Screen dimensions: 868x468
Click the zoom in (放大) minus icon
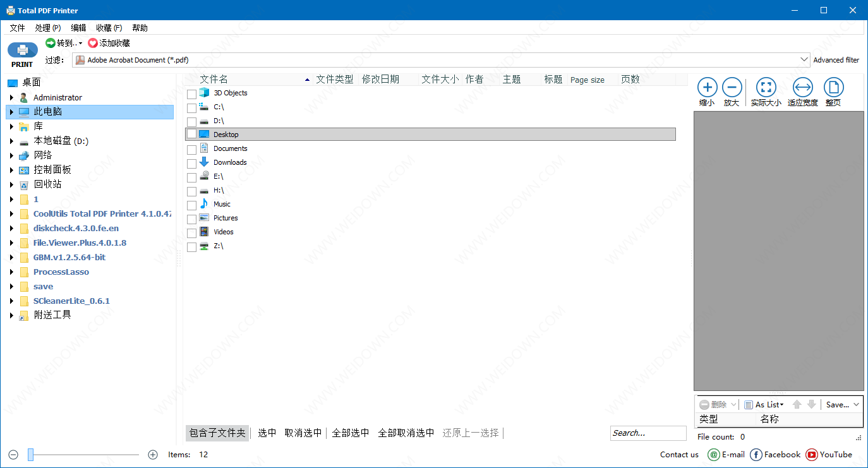[x=732, y=87]
